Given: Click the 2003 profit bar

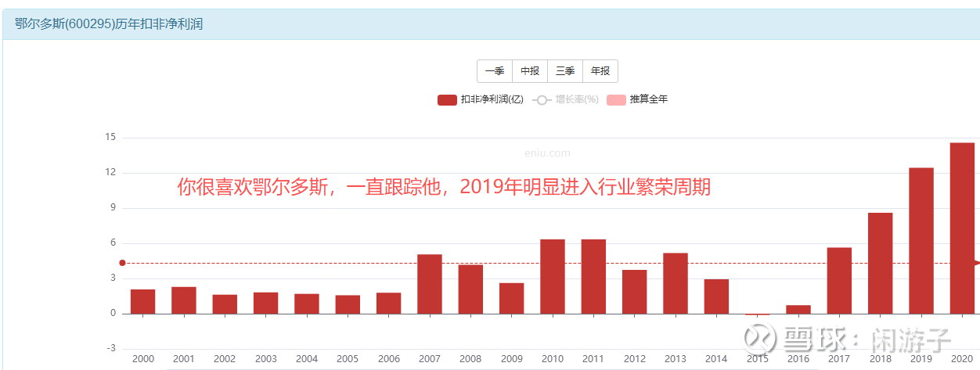Looking at the screenshot, I should [x=266, y=304].
